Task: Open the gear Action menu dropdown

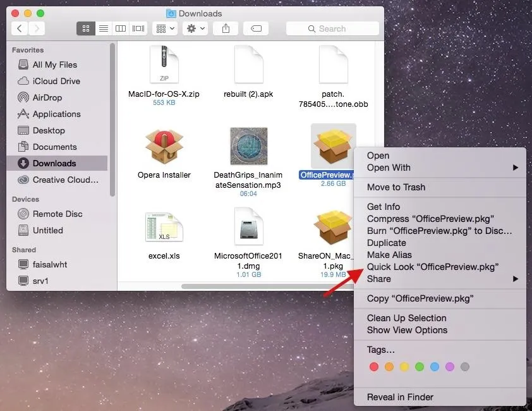Action: click(195, 28)
